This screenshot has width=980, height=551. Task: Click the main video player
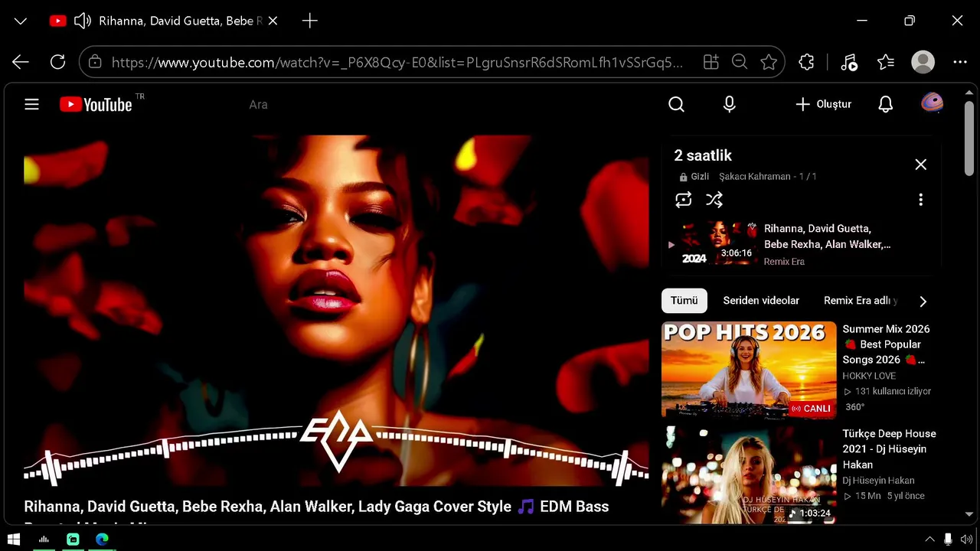(336, 311)
